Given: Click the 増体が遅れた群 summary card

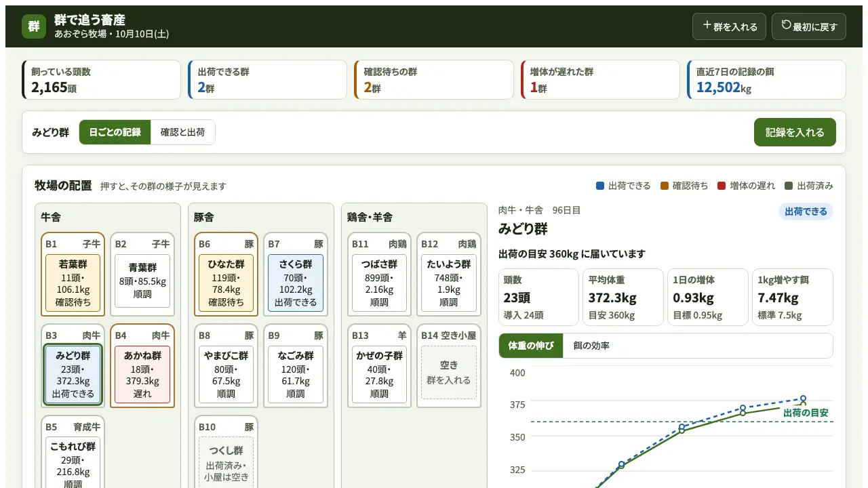Looking at the screenshot, I should [x=600, y=79].
